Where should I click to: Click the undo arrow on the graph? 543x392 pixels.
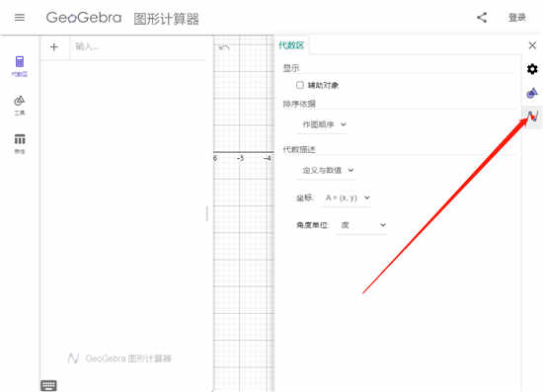[x=224, y=47]
